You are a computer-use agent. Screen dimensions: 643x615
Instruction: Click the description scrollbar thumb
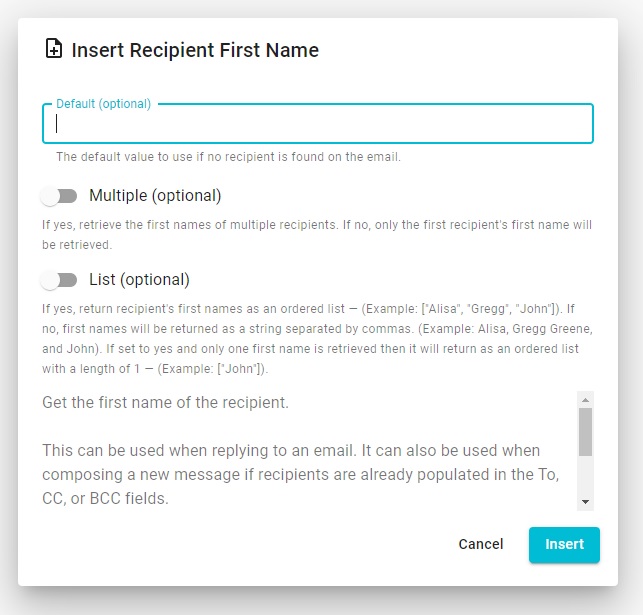(x=586, y=431)
